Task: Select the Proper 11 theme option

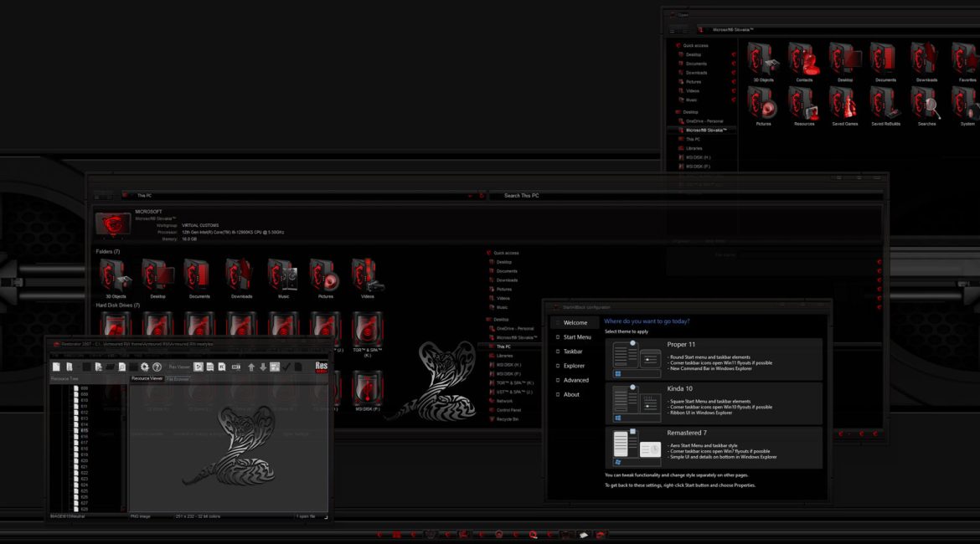Action: [713, 358]
